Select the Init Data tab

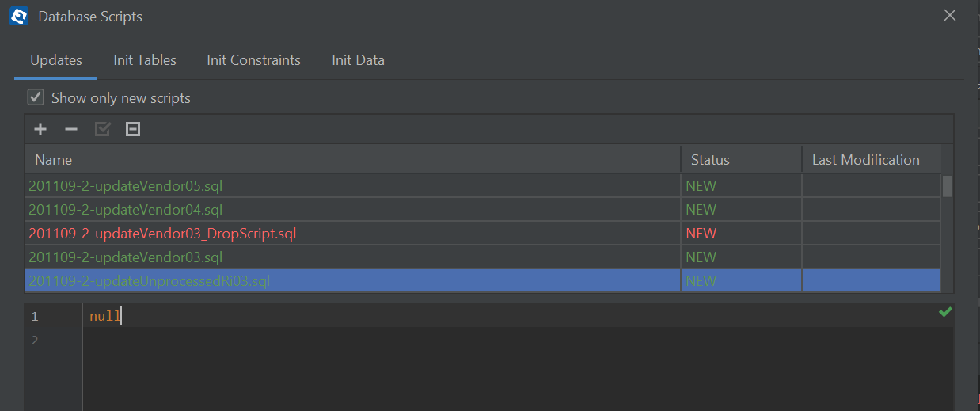coord(358,60)
